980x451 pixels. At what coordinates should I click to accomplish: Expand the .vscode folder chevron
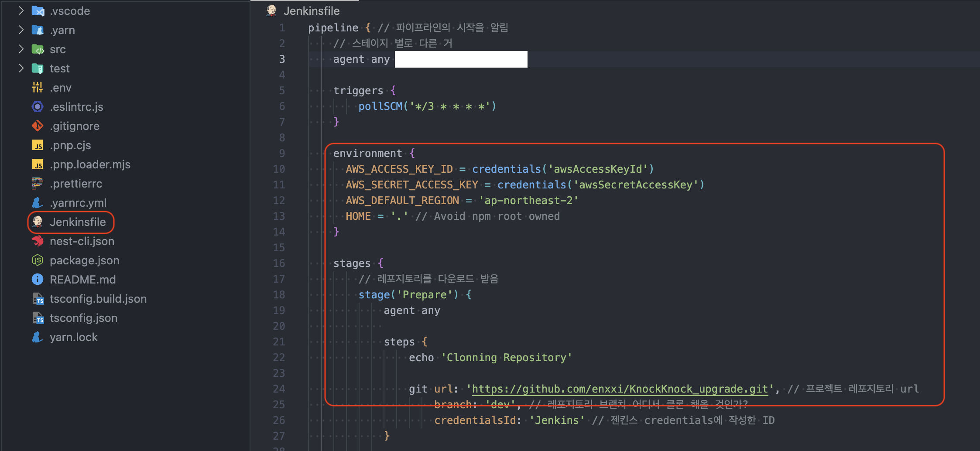(x=21, y=10)
